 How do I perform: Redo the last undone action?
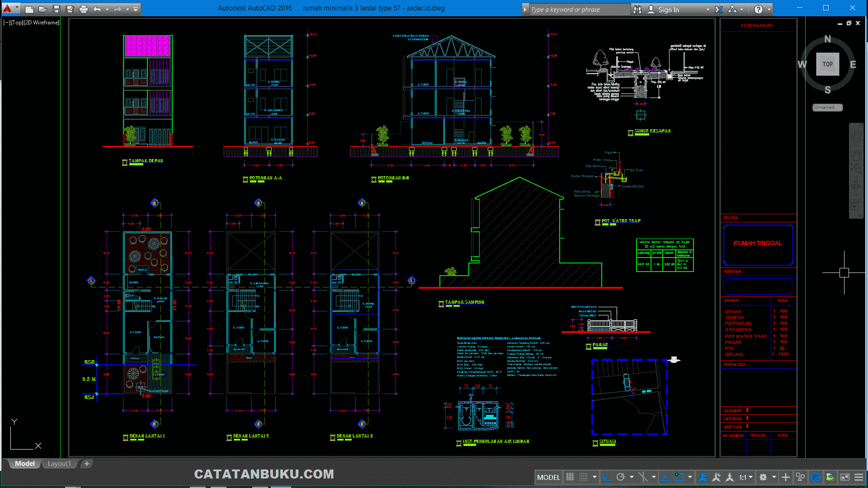pyautogui.click(x=118, y=9)
